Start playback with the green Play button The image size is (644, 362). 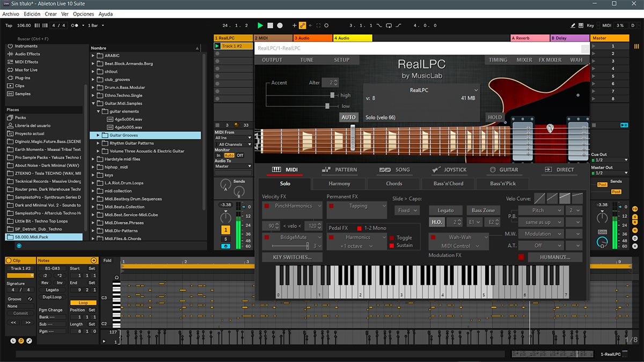[260, 25]
